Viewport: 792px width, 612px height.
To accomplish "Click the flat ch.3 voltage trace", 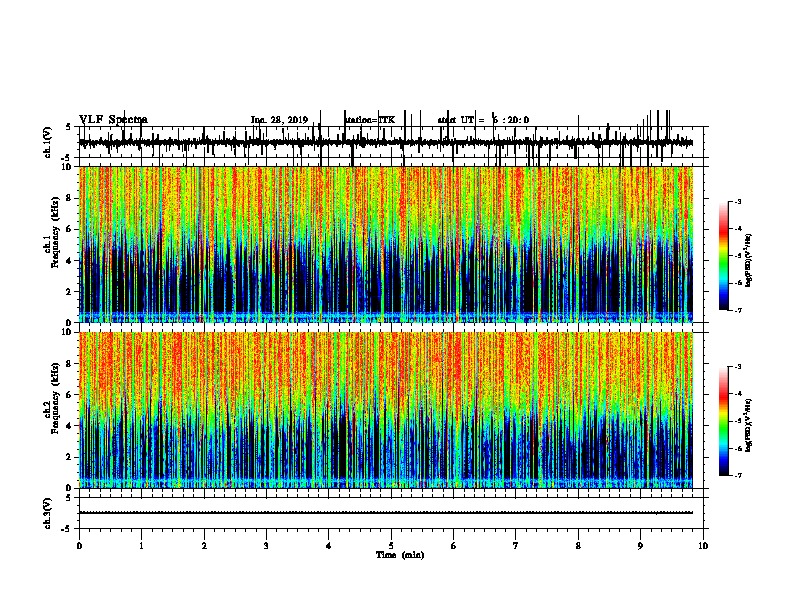I will pos(386,513).
